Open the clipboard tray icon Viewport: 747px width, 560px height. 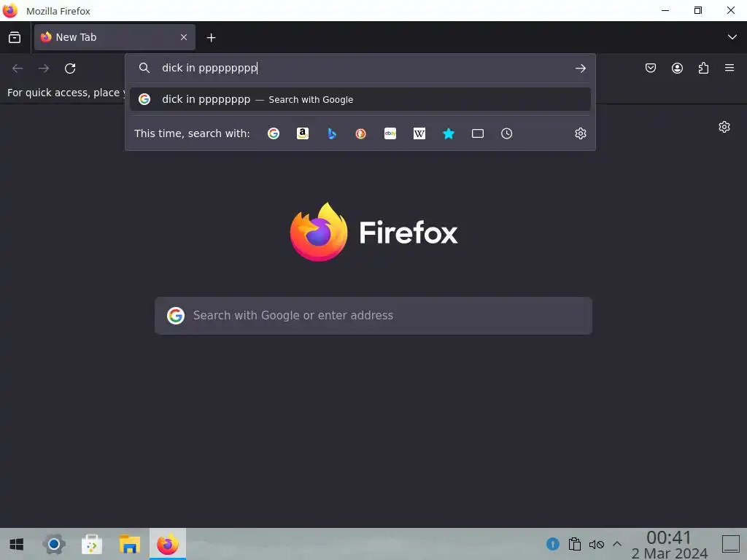575,544
